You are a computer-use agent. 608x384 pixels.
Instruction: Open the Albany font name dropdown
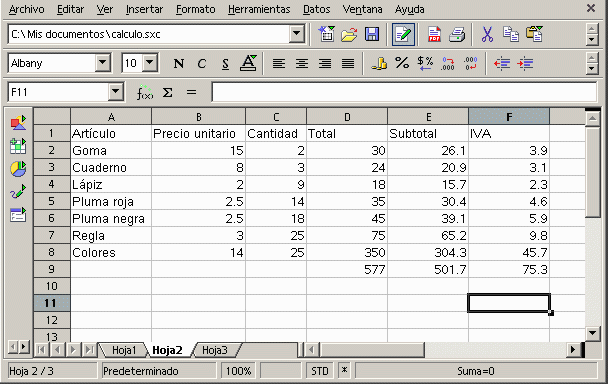point(103,63)
